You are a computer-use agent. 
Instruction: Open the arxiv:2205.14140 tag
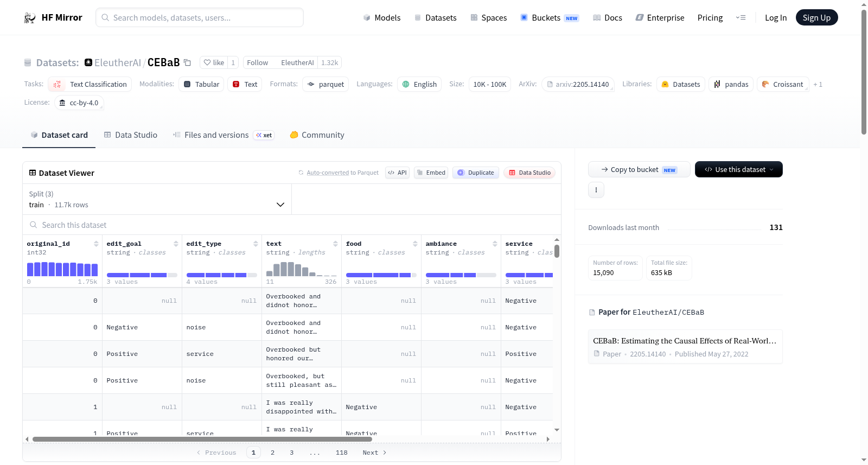[578, 84]
